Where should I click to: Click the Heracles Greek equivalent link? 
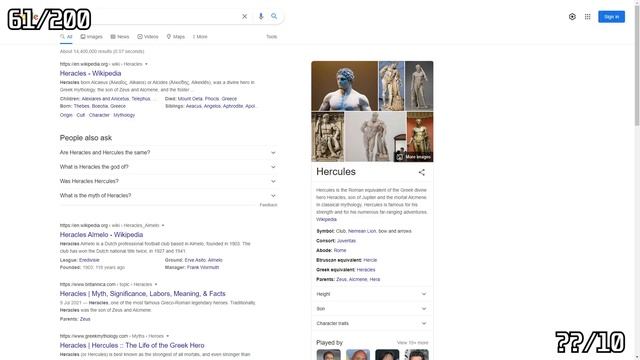click(366, 270)
